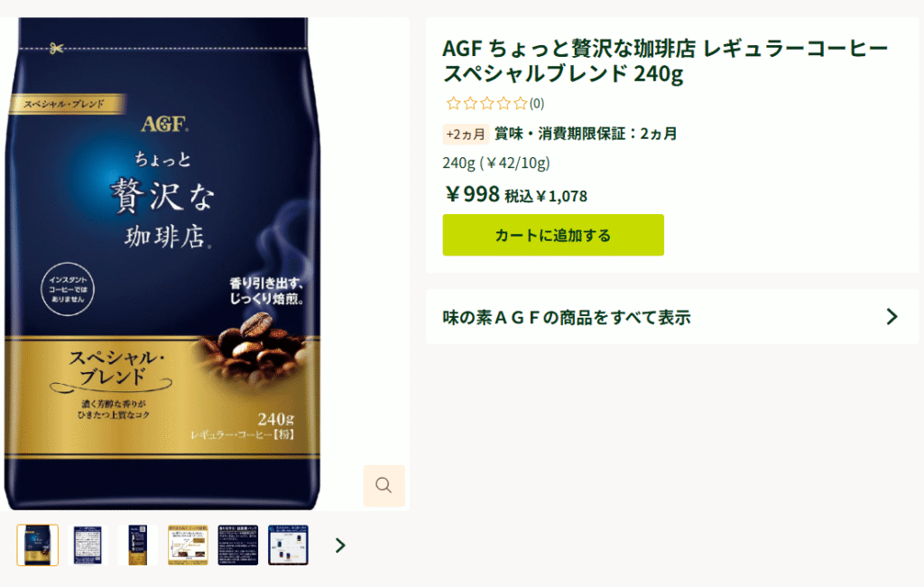Select the sixth thumbnail with product lineup map
Image resolution: width=924 pixels, height=587 pixels.
point(288,545)
